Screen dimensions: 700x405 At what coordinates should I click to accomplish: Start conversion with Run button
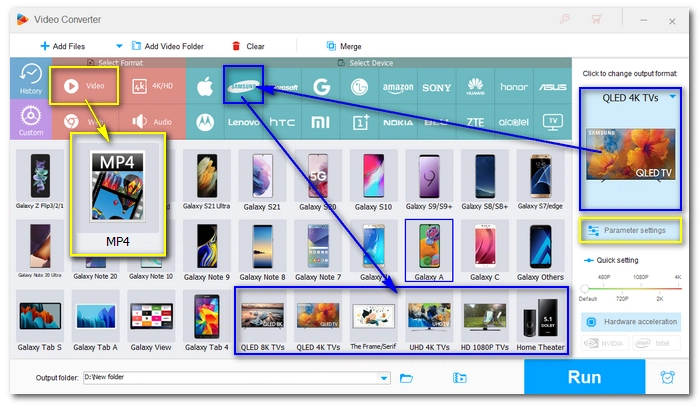[x=584, y=377]
